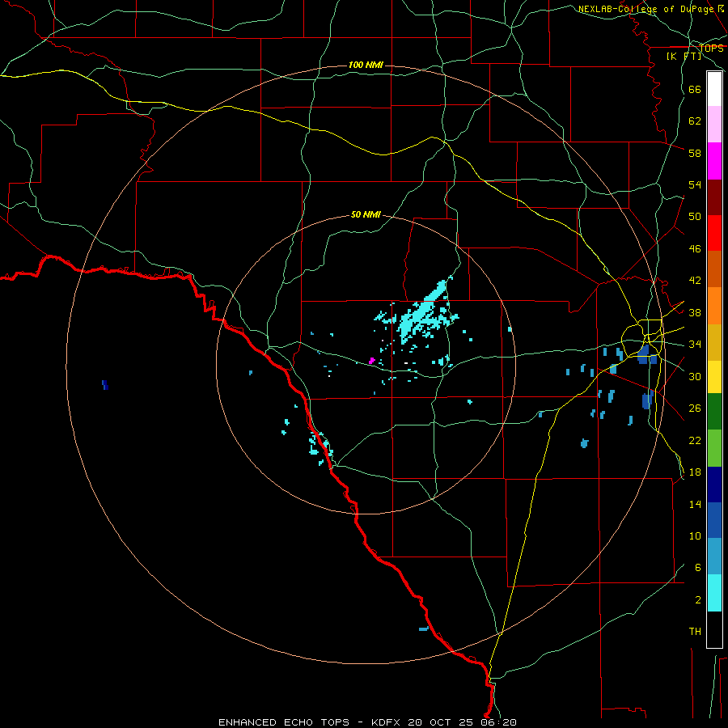The image size is (728, 728).
Task: Click the light orange legend swatch
Action: click(x=714, y=306)
